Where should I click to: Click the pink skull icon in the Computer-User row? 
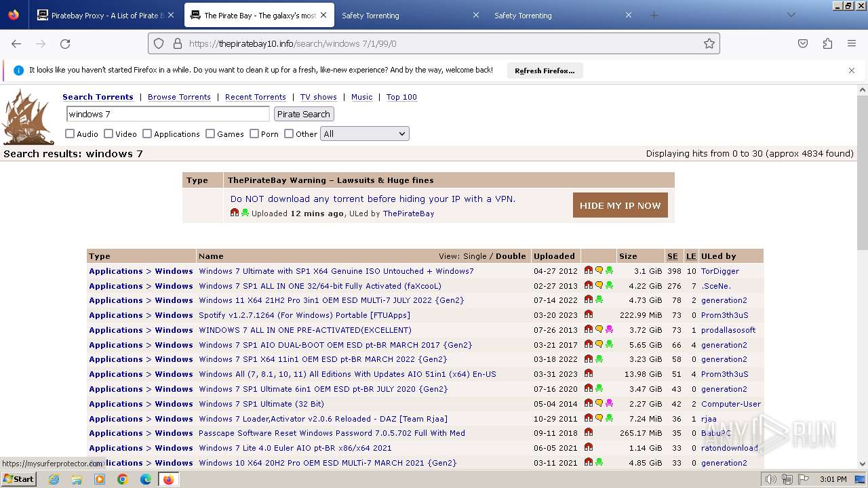[609, 403]
